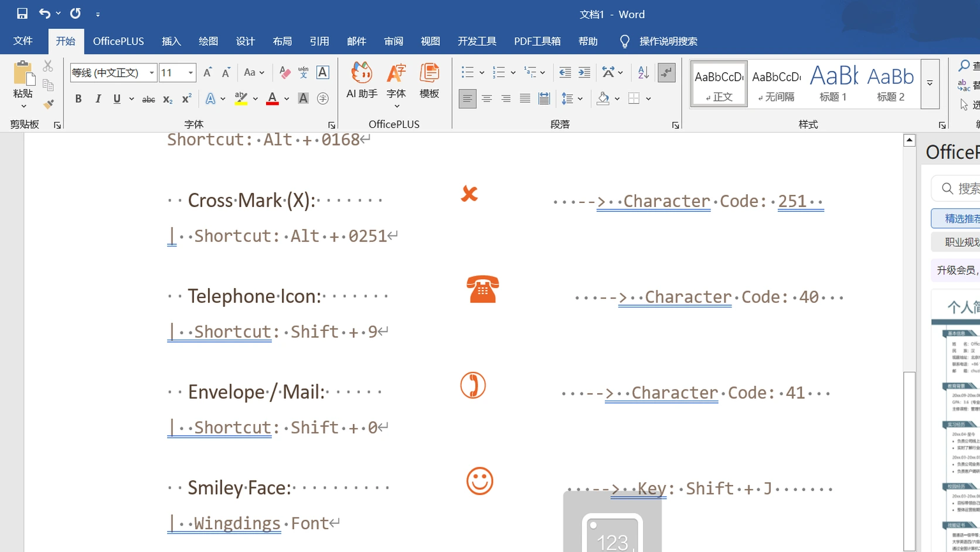This screenshot has height=552, width=980.
Task: Click the 粘贴 Paste button
Action: (x=23, y=85)
